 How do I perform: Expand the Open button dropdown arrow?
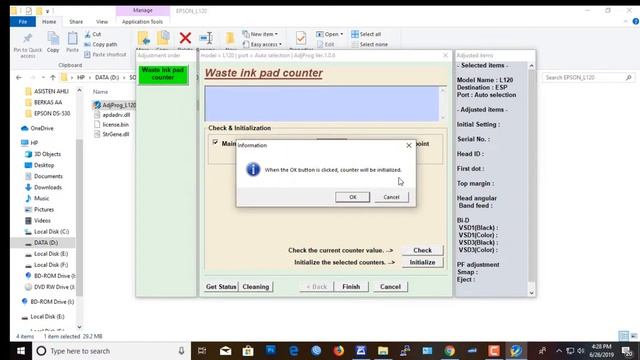pos(342,34)
